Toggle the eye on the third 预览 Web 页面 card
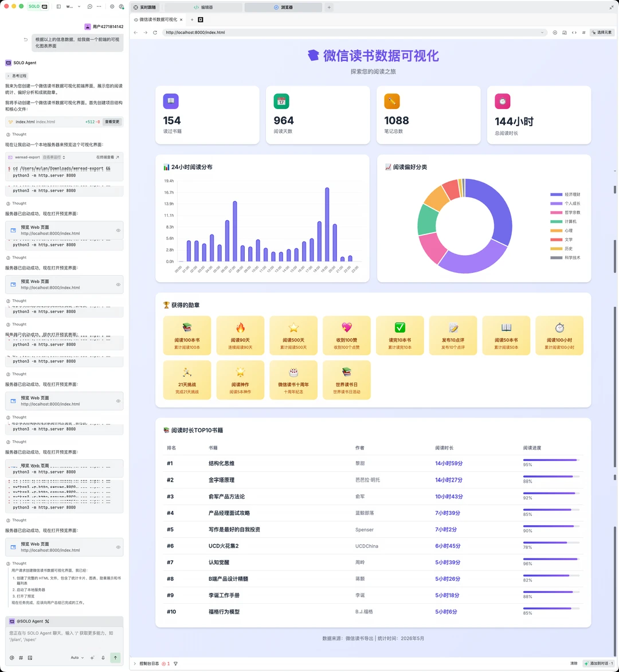The height and width of the screenshot is (672, 619). click(x=118, y=401)
